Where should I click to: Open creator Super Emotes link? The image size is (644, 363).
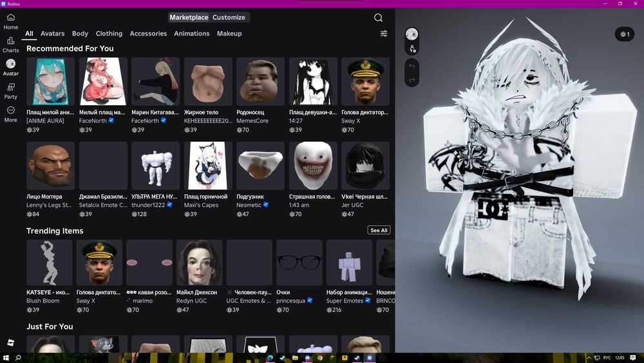coord(345,301)
